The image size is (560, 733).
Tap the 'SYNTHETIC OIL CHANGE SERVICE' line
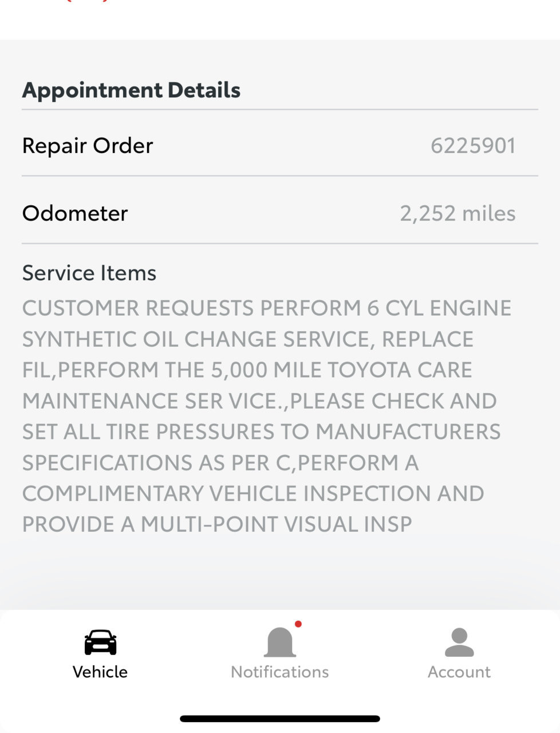click(x=199, y=339)
